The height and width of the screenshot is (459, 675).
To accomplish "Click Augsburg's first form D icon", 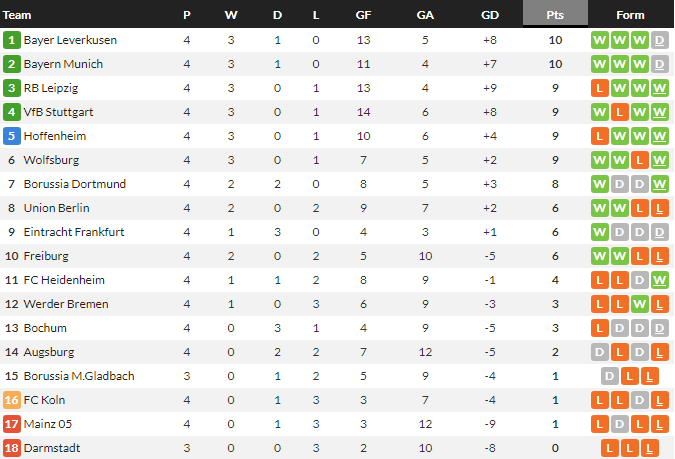I will pos(600,352).
